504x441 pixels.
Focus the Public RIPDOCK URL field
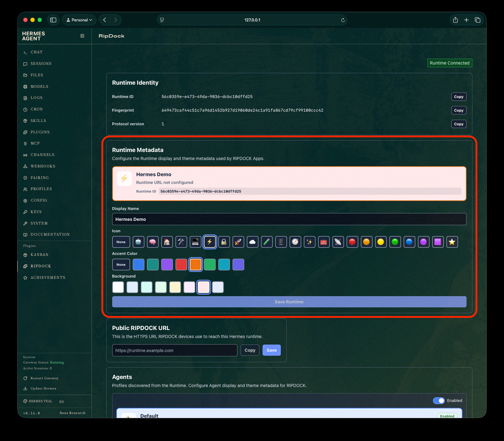coord(175,350)
